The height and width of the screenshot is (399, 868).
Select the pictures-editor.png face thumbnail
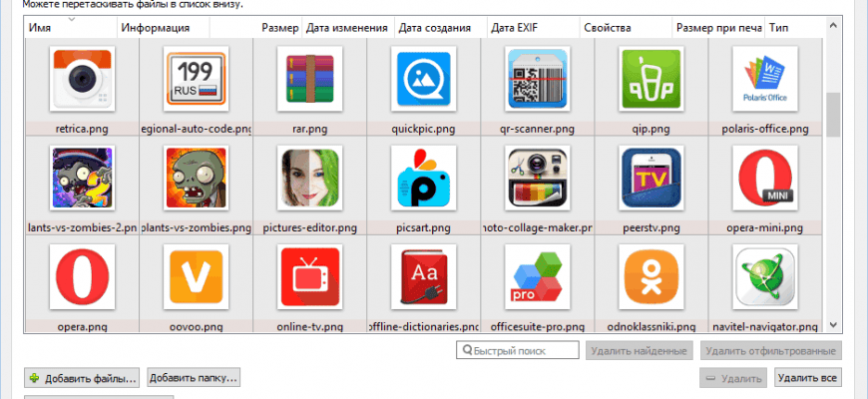click(309, 178)
